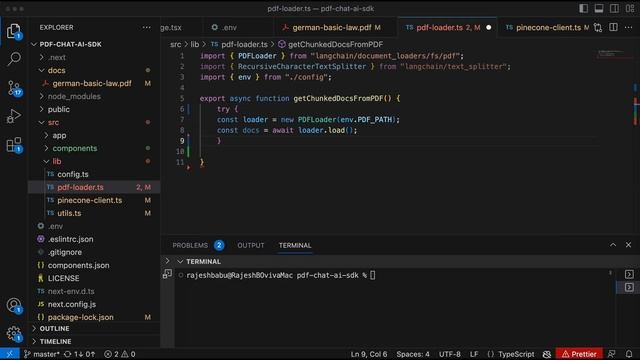Click the open changes compare icon
Image resolution: width=640 pixels, height=360 pixels.
click(598, 27)
